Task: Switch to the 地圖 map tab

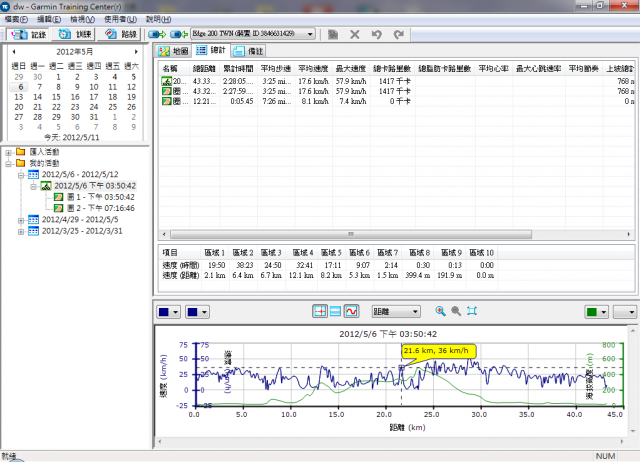Action: tap(173, 51)
